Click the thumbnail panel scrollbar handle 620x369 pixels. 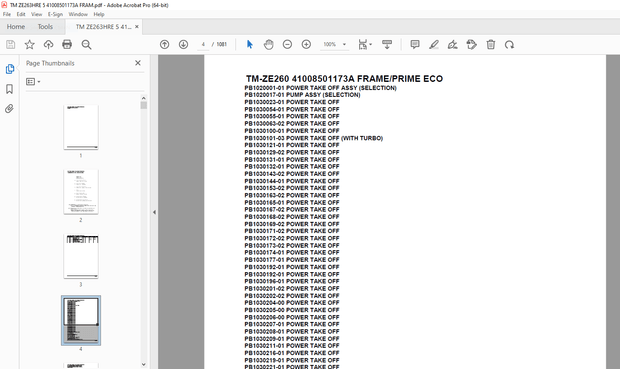144,105
